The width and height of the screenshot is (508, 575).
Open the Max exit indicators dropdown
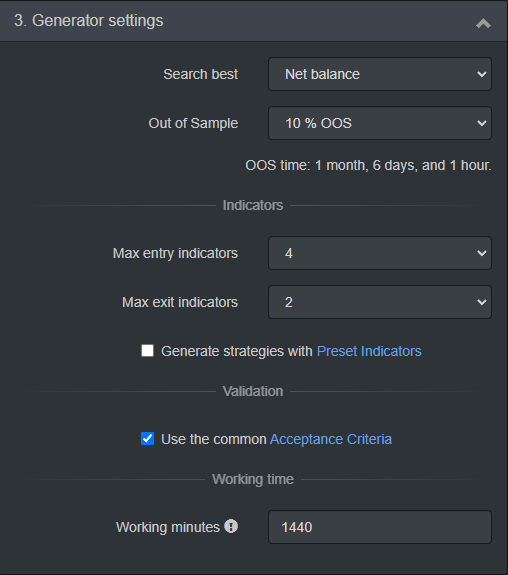pos(380,302)
